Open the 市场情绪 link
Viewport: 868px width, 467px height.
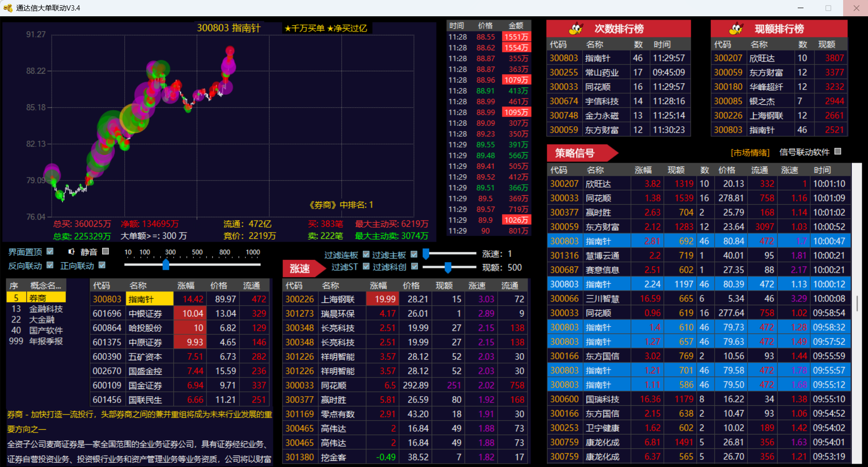point(750,153)
